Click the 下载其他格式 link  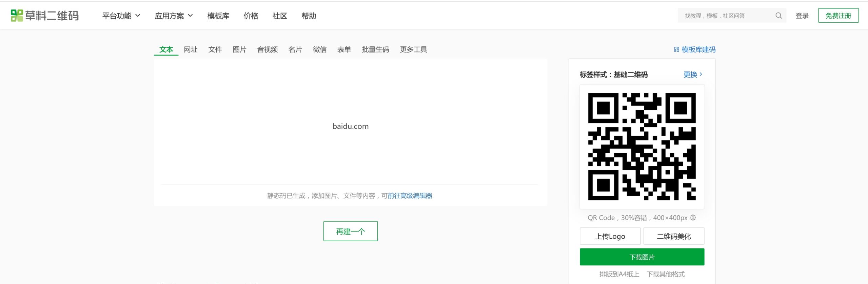(x=666, y=274)
